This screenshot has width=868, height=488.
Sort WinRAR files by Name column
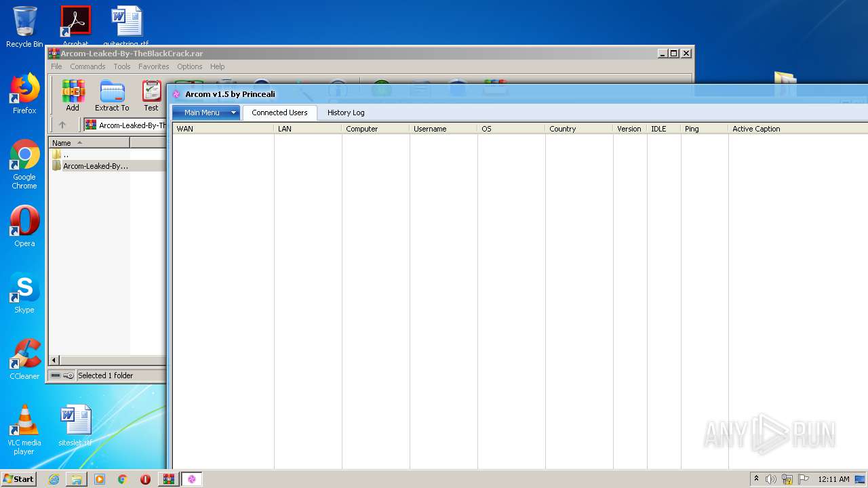click(x=89, y=143)
